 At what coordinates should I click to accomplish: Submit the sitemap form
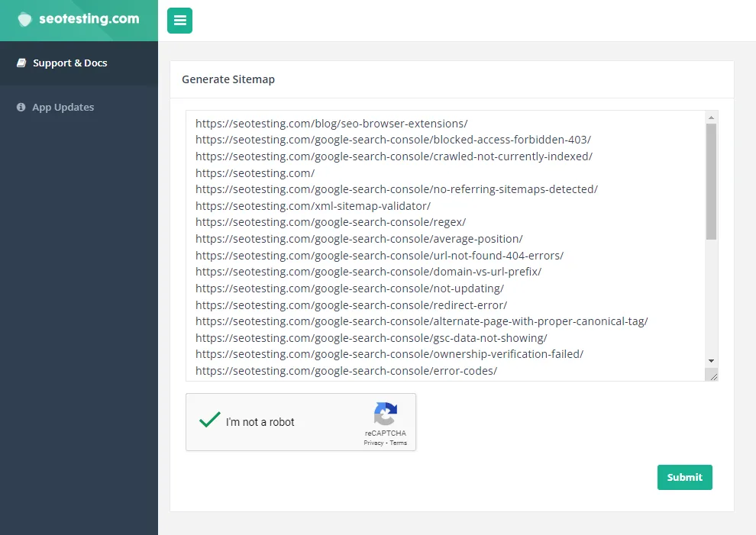[x=685, y=477]
